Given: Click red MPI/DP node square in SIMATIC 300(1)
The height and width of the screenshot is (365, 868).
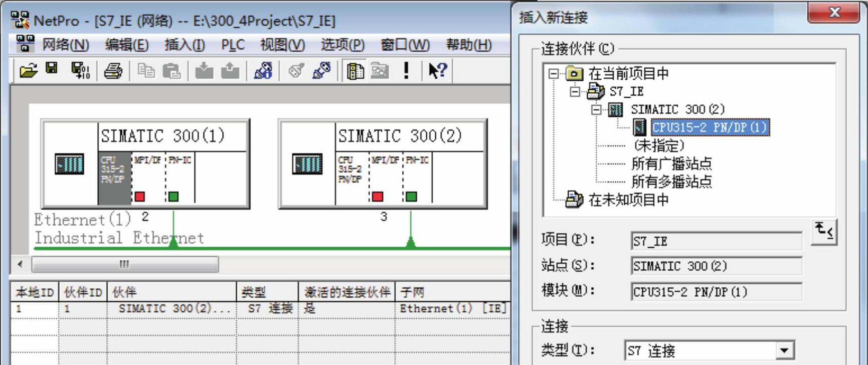Looking at the screenshot, I should (139, 197).
